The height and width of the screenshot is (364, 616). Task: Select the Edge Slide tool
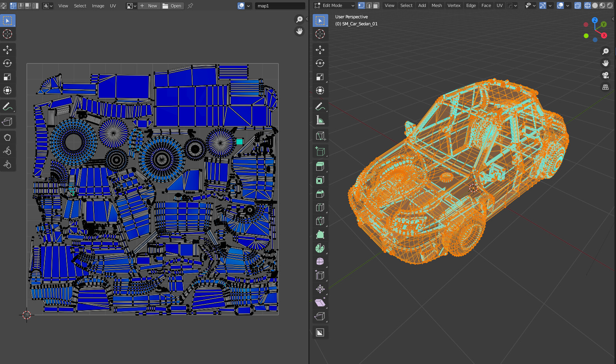click(320, 275)
